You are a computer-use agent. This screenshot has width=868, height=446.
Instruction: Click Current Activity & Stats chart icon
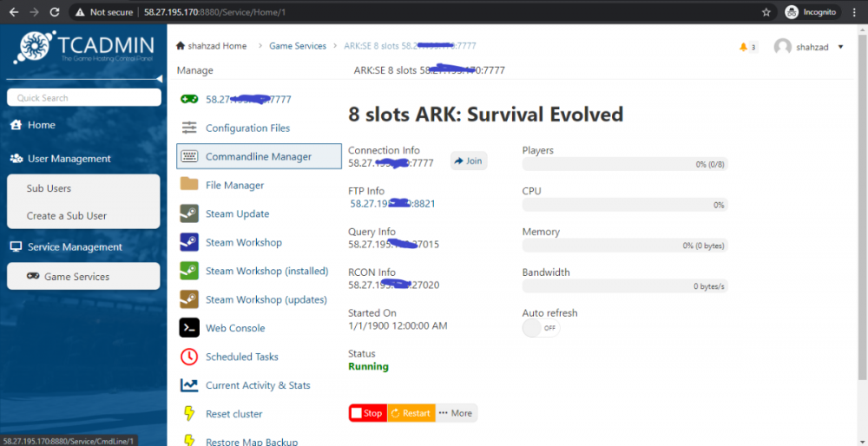[189, 385]
